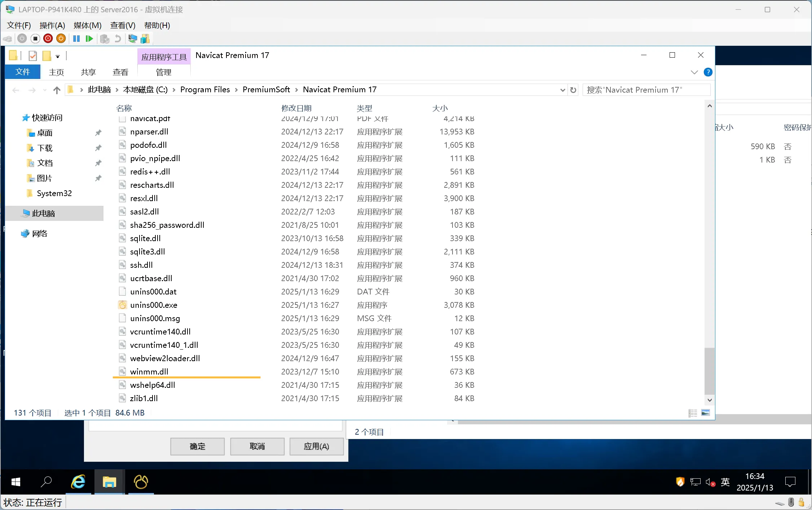Select the vcruntime140_1.dll file
Image resolution: width=812 pixels, height=510 pixels.
[x=164, y=345]
